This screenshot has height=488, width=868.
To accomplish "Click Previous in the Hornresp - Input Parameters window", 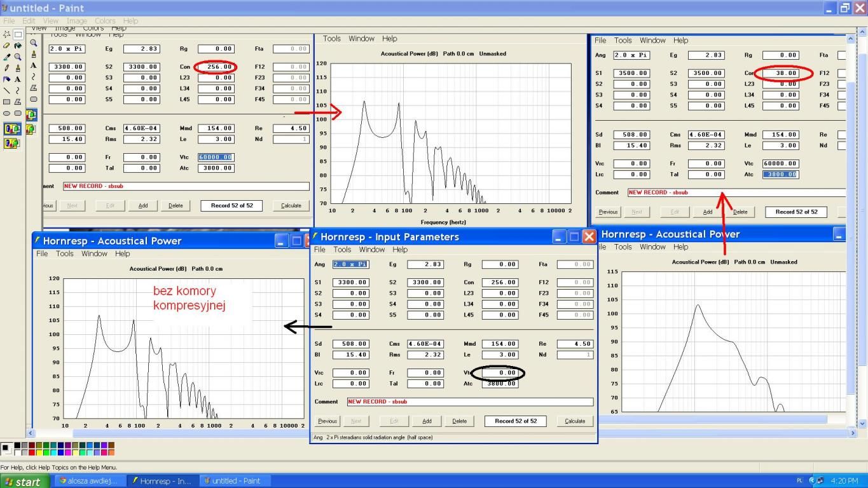I will coord(327,421).
